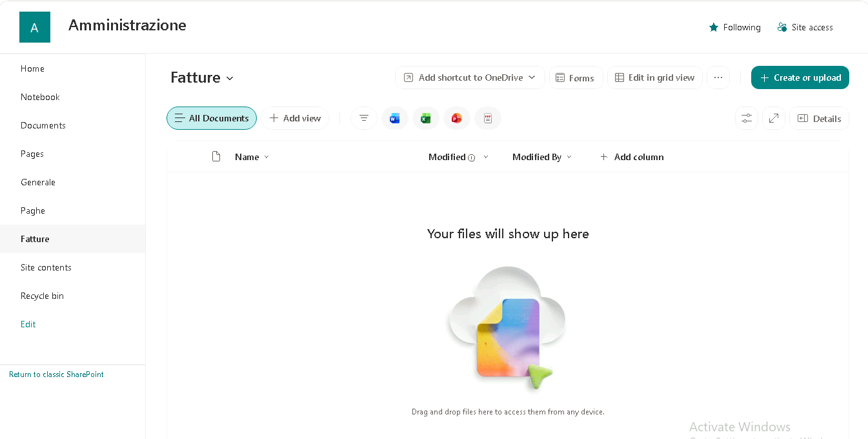Select Fatture in the left navigation
Viewport: 868px width, 439px height.
tap(72, 239)
